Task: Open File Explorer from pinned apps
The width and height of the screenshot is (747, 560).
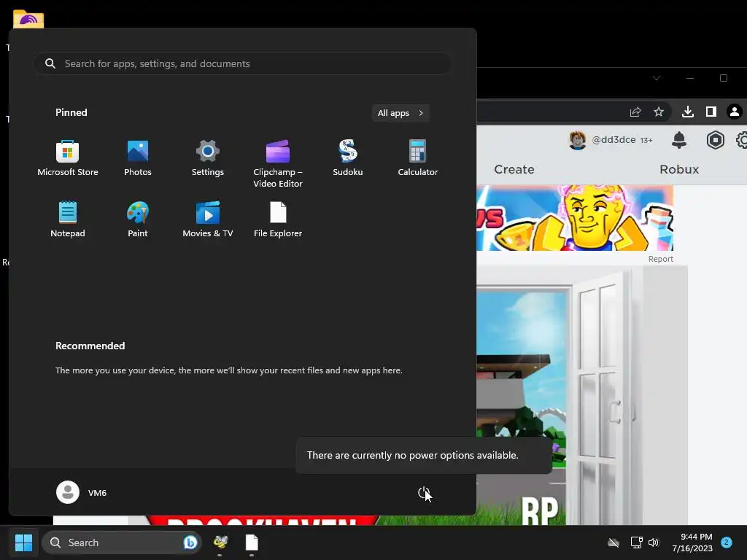Action: pos(278,219)
